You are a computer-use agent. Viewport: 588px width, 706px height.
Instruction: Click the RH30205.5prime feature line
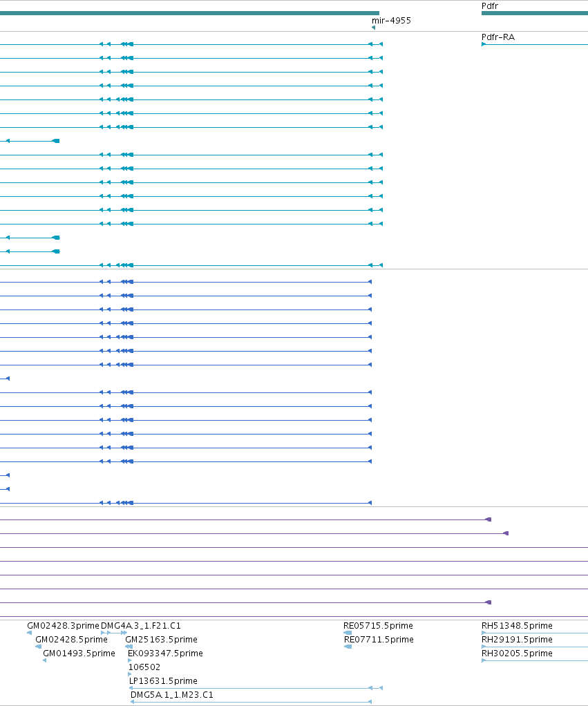534,660
